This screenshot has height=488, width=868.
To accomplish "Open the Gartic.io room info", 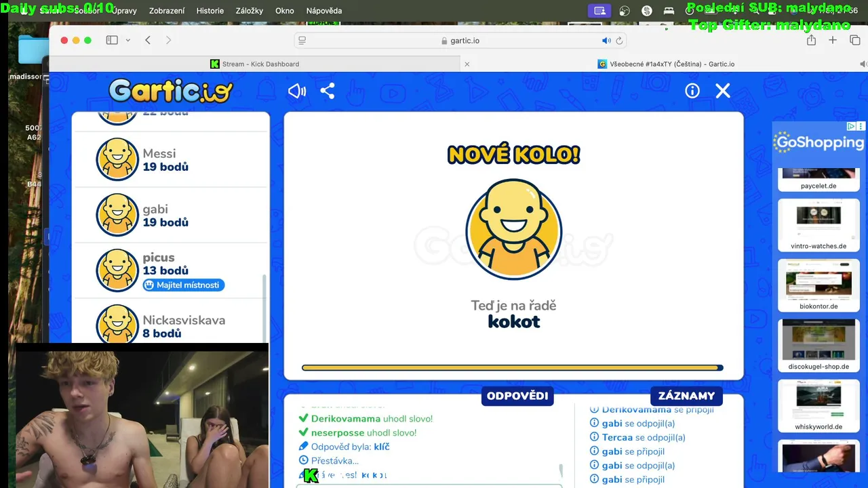I will 692,91.
